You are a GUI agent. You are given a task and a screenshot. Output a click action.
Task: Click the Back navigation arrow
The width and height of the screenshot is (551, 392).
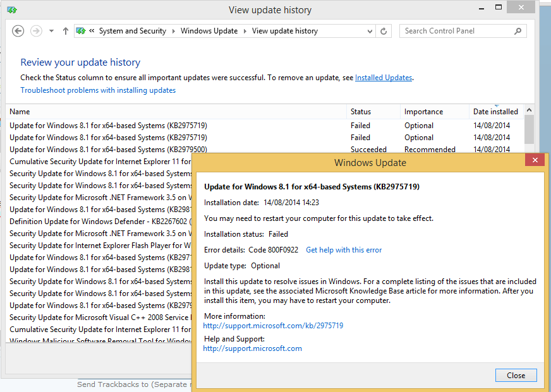click(x=18, y=31)
